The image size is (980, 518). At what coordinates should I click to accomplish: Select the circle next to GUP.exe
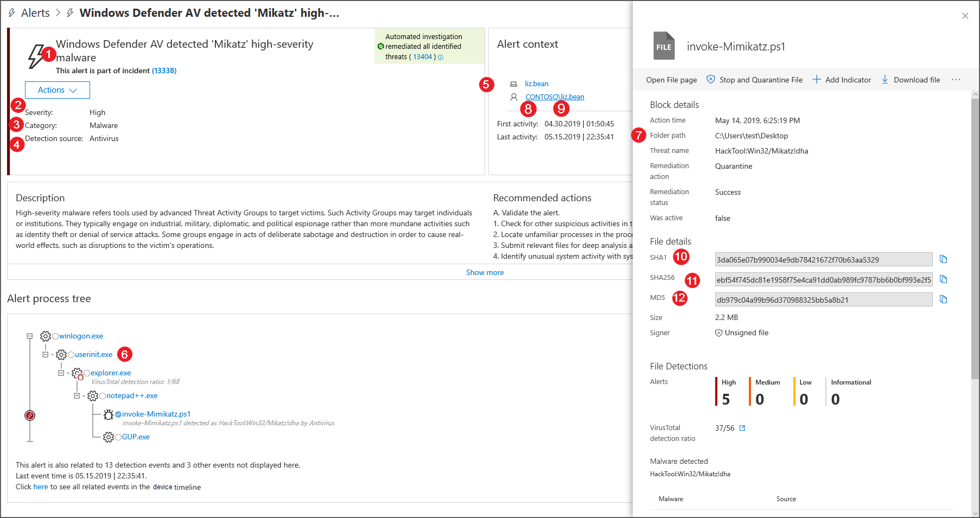coord(118,437)
